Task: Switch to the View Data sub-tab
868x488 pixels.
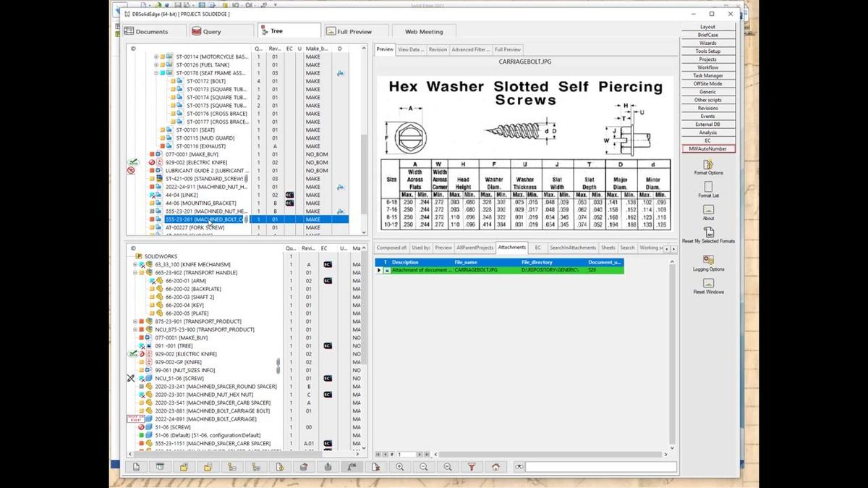Action: (411, 49)
